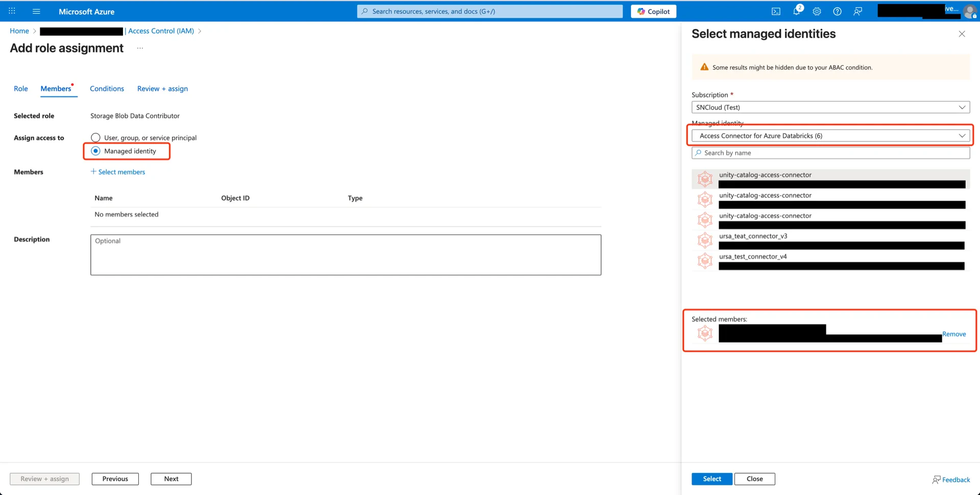Select User, group, or service principal radio
This screenshot has width=980, height=495.
[95, 137]
